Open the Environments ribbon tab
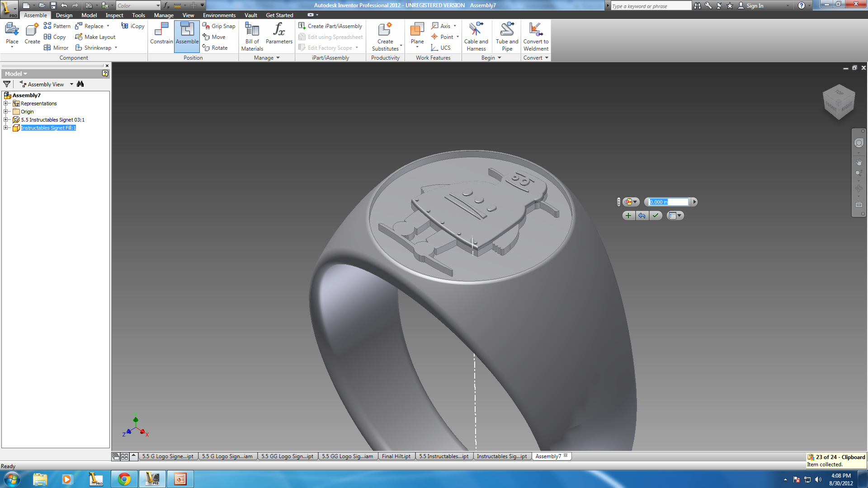Image resolution: width=868 pixels, height=488 pixels. pyautogui.click(x=219, y=15)
